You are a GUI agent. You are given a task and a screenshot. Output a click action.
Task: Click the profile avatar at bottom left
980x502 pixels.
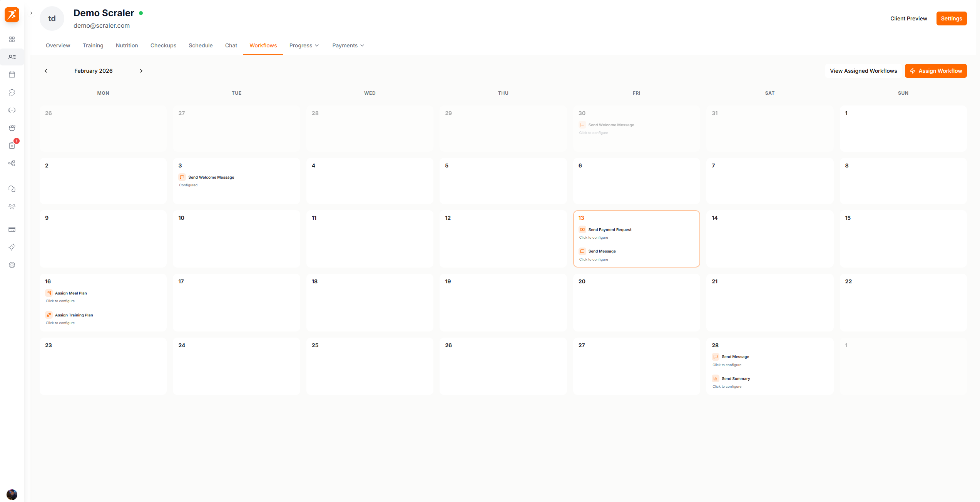tap(12, 494)
